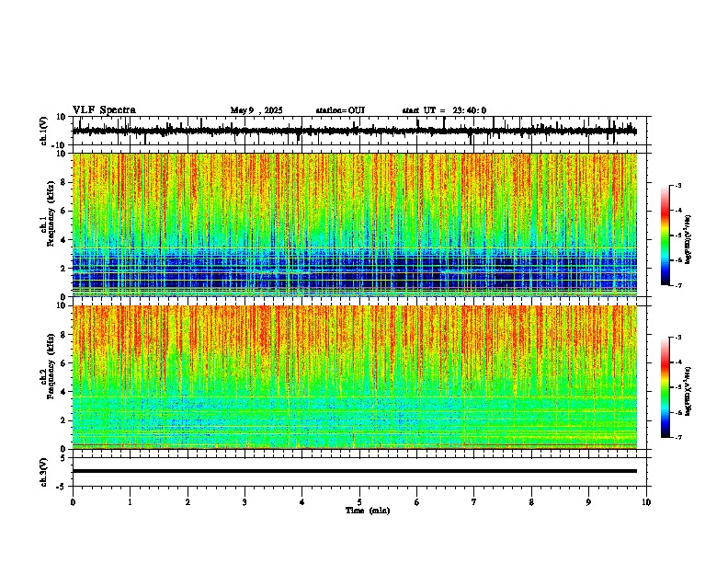
Task: Click the 5 tick on Time axis
Action: [x=359, y=502]
